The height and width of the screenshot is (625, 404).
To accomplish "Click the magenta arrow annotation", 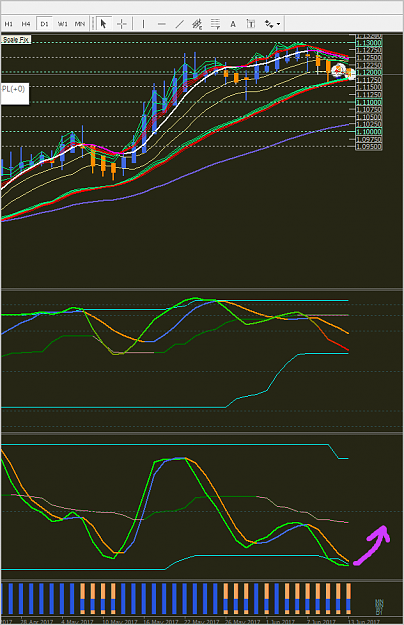I will pos(372,546).
